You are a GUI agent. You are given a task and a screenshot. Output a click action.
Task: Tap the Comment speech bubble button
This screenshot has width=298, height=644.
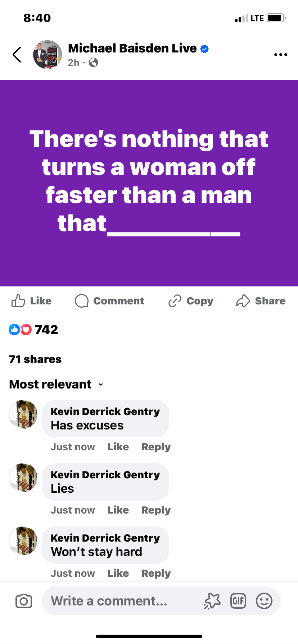[x=109, y=301]
